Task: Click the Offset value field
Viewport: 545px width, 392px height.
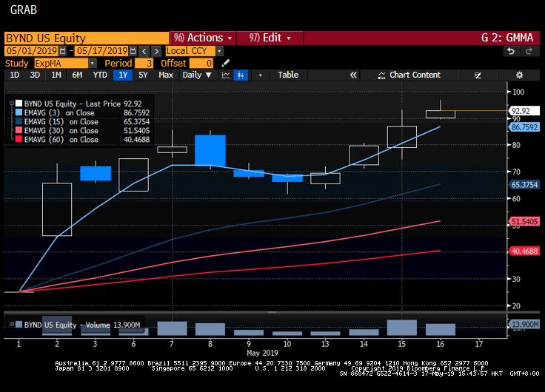Action: pos(201,63)
